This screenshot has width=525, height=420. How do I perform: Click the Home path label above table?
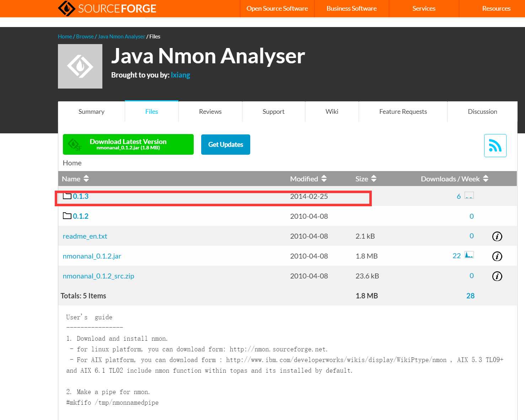click(x=72, y=163)
